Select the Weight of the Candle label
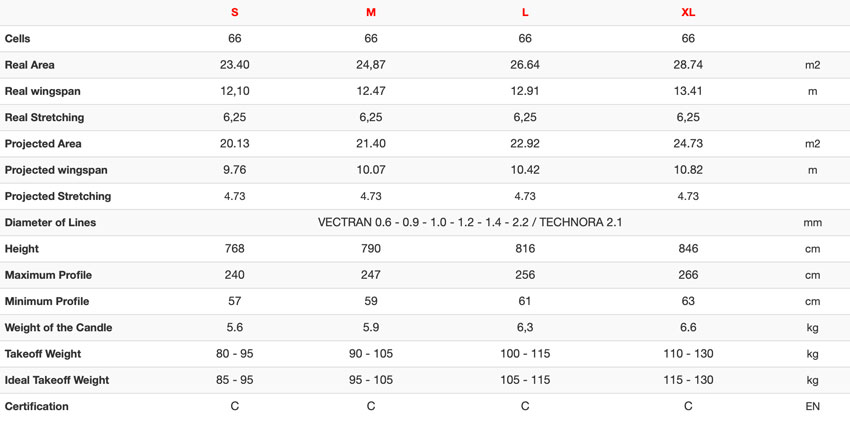This screenshot has width=850, height=423. click(59, 328)
